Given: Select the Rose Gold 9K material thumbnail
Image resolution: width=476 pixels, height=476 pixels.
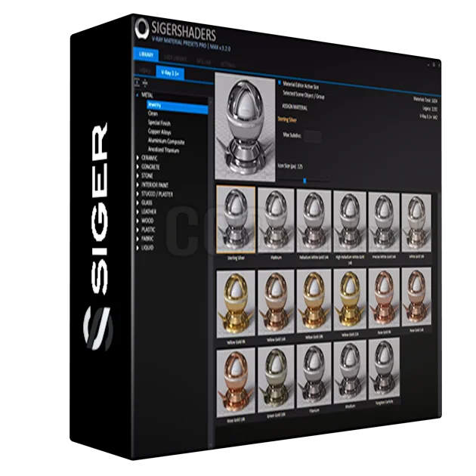Looking at the screenshot, I should (x=384, y=298).
